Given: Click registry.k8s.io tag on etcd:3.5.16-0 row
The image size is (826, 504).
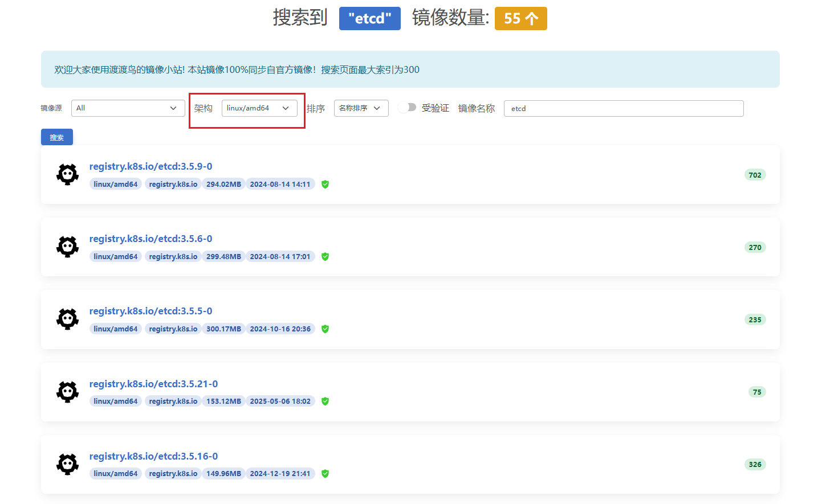Looking at the screenshot, I should click(173, 473).
